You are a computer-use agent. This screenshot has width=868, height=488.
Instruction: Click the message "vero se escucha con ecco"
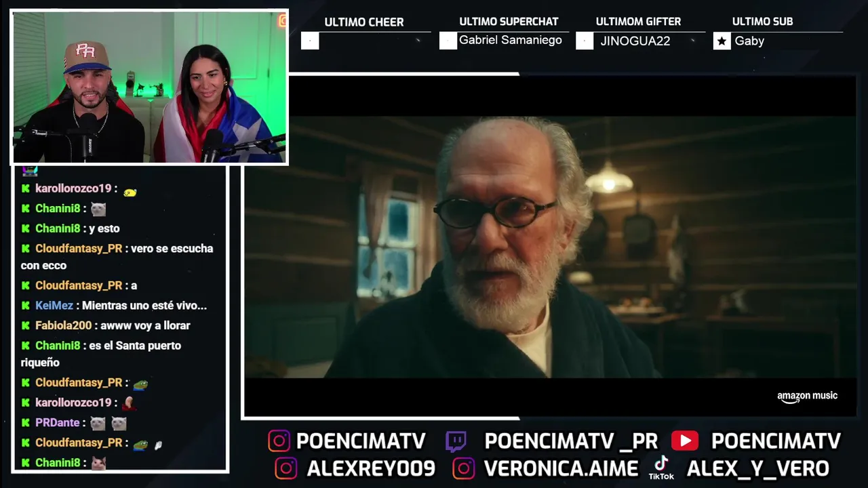pyautogui.click(x=117, y=258)
